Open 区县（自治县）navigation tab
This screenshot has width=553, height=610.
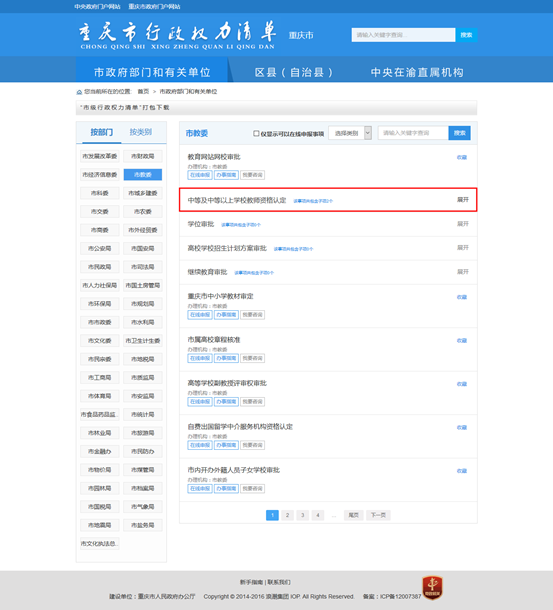coord(294,72)
